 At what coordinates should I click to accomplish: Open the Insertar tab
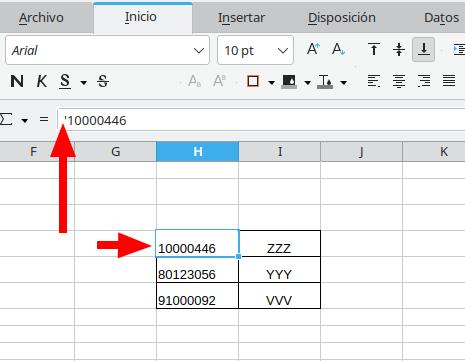pyautogui.click(x=241, y=18)
